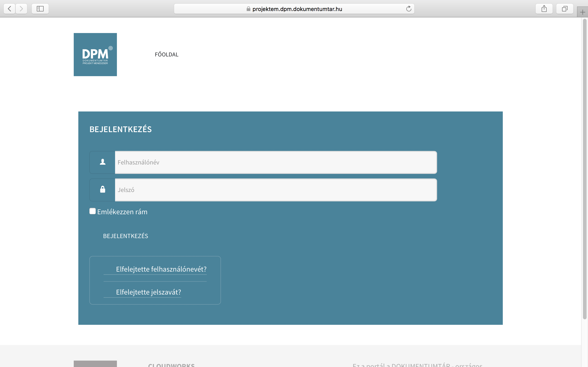
Task: Open Elfelejtette felhasználónevét? link
Action: (x=161, y=269)
